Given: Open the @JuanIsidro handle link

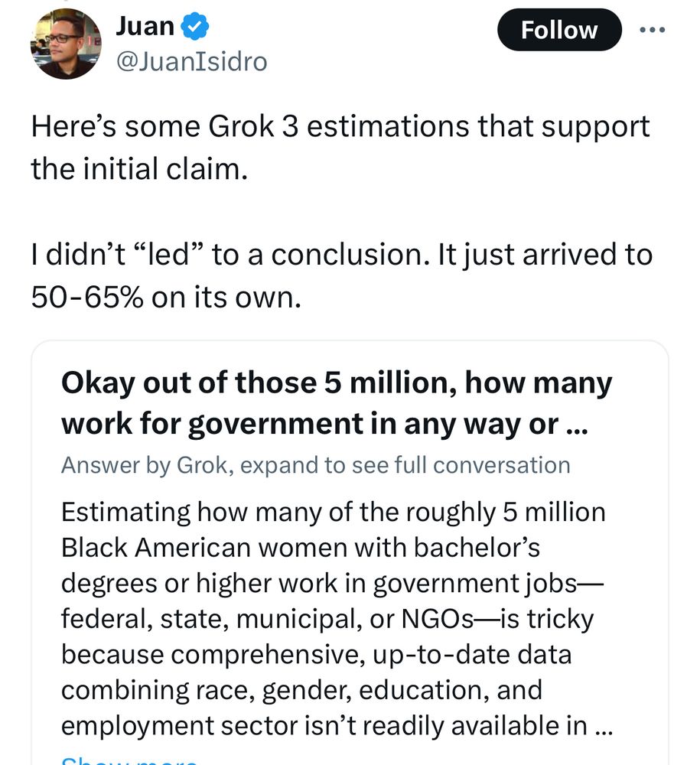Looking at the screenshot, I should [191, 62].
